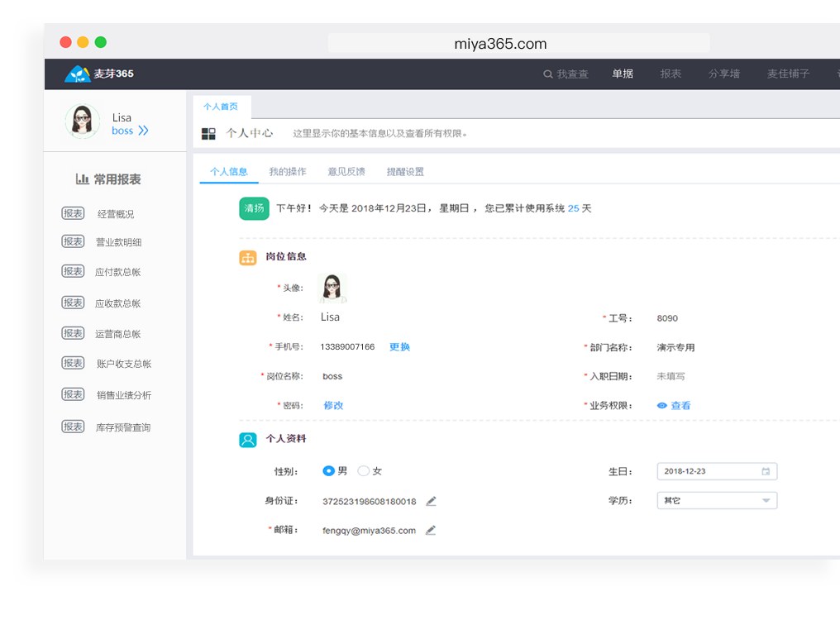
Task: Click the pencil icon to edit 邮箱
Action: (x=431, y=530)
